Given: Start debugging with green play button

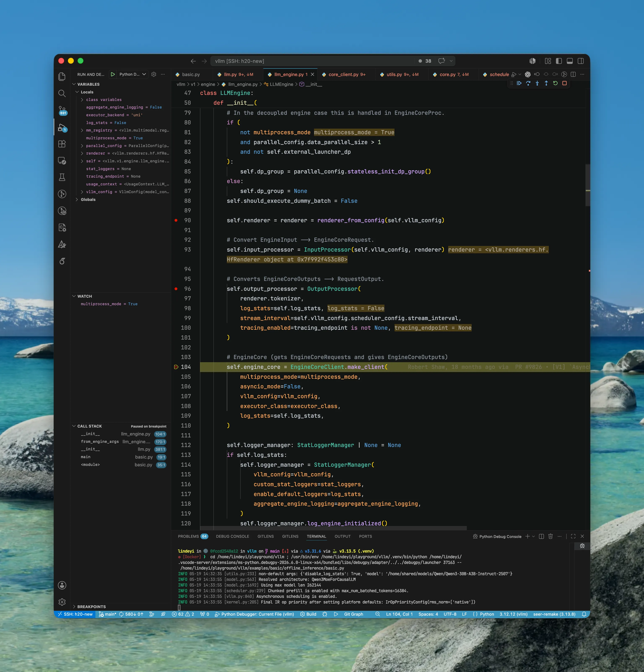Looking at the screenshot, I should (113, 74).
